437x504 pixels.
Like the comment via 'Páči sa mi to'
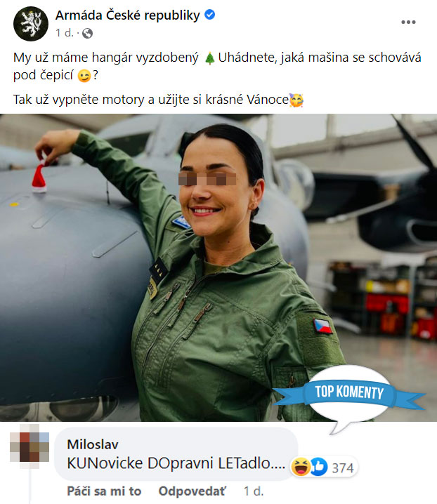104,491
